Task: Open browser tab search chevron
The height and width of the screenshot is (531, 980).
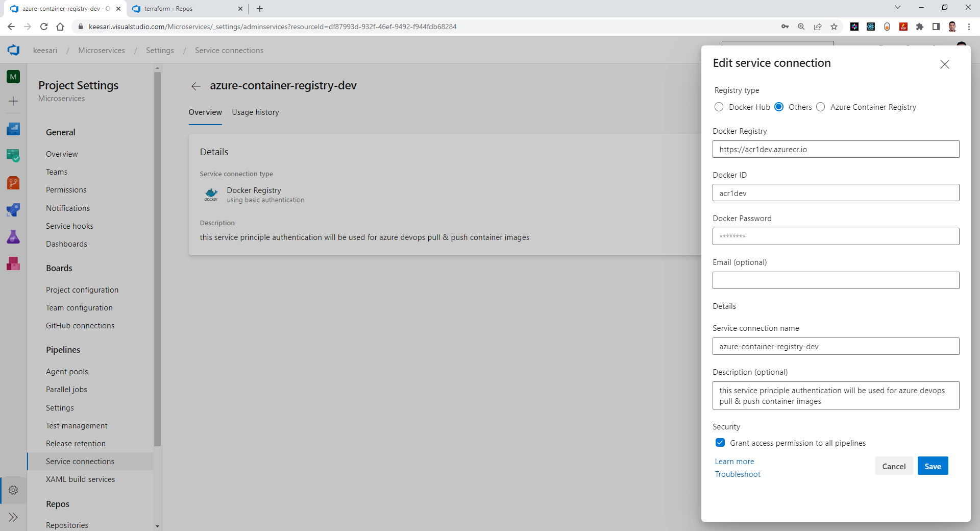Action: [x=898, y=8]
